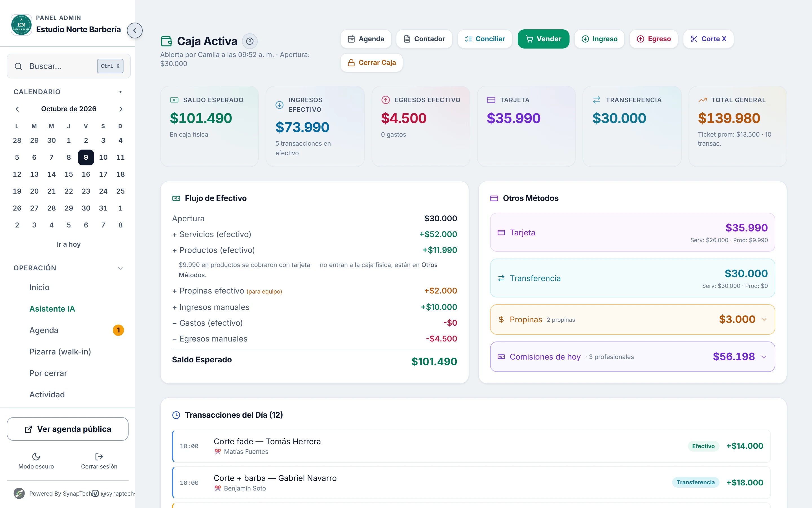This screenshot has height=508, width=812.
Task: Click Ver agenda pública button
Action: pos(67,429)
